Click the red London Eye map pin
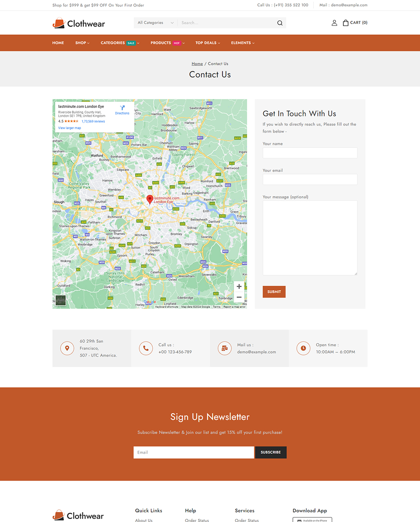The image size is (420, 522). (x=150, y=199)
